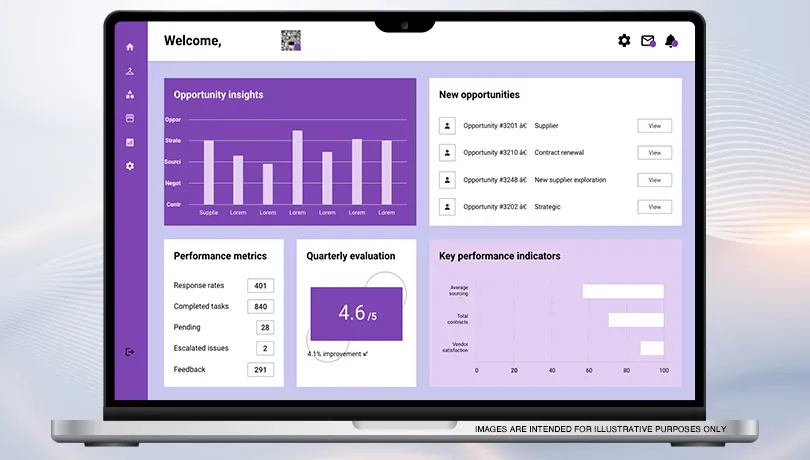Click the Feedback value 291
The width and height of the screenshot is (810, 460).
point(261,370)
